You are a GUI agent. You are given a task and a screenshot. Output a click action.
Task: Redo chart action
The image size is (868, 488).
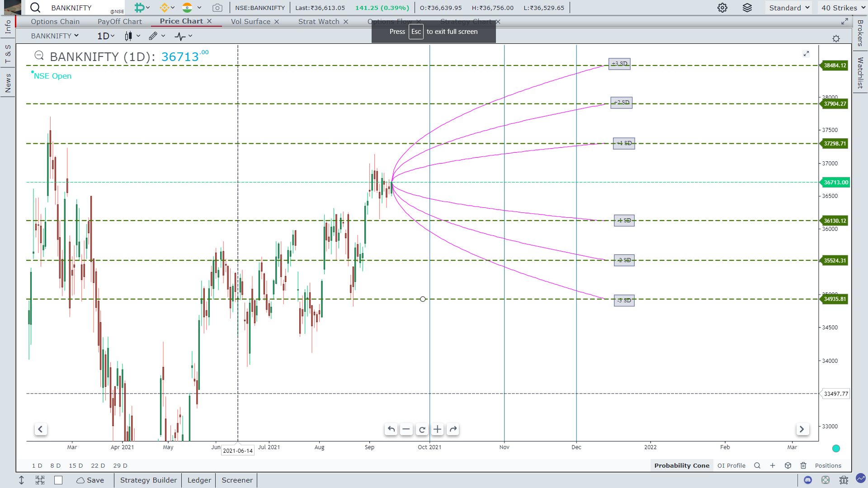pos(453,429)
